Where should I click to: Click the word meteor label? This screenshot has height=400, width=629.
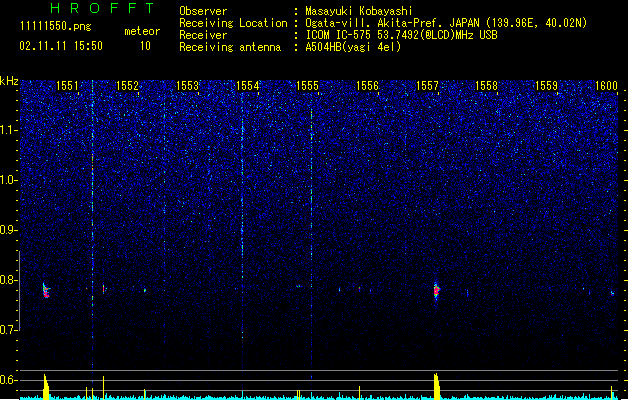pyautogui.click(x=142, y=31)
